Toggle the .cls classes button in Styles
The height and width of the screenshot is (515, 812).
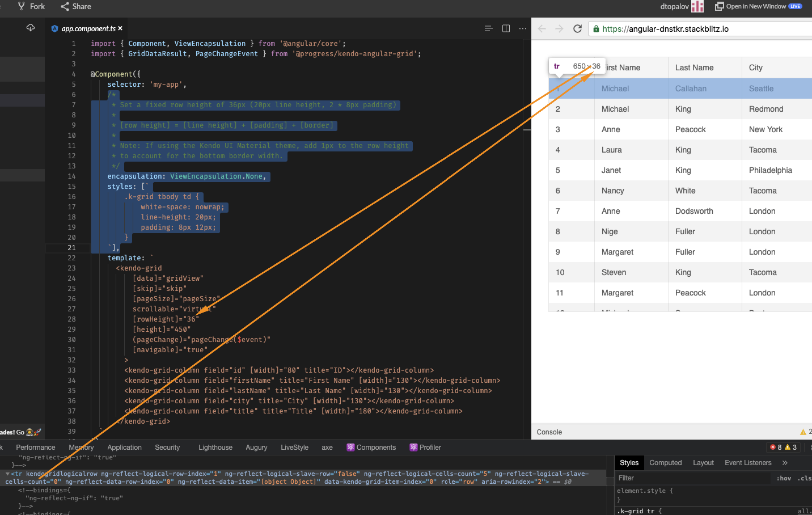[804, 479]
